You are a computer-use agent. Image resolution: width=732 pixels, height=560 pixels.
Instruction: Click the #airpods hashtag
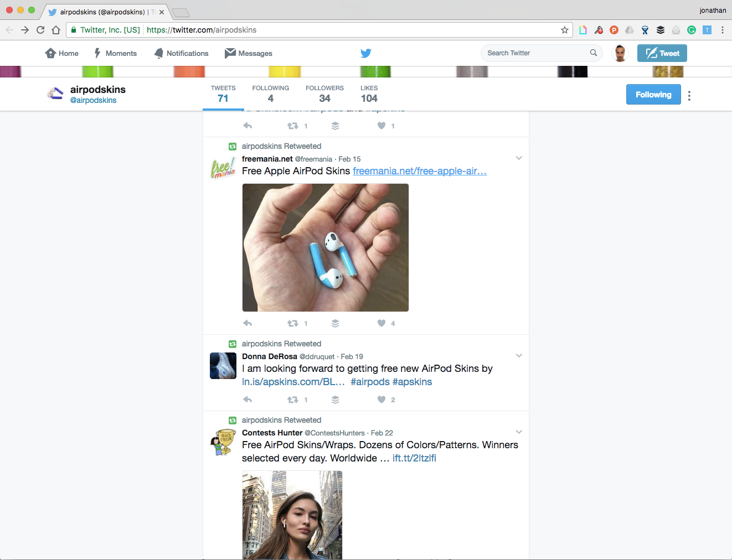pyautogui.click(x=370, y=382)
